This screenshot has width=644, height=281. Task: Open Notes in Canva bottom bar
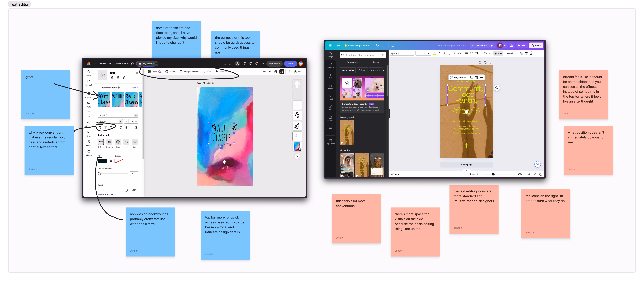396,174
